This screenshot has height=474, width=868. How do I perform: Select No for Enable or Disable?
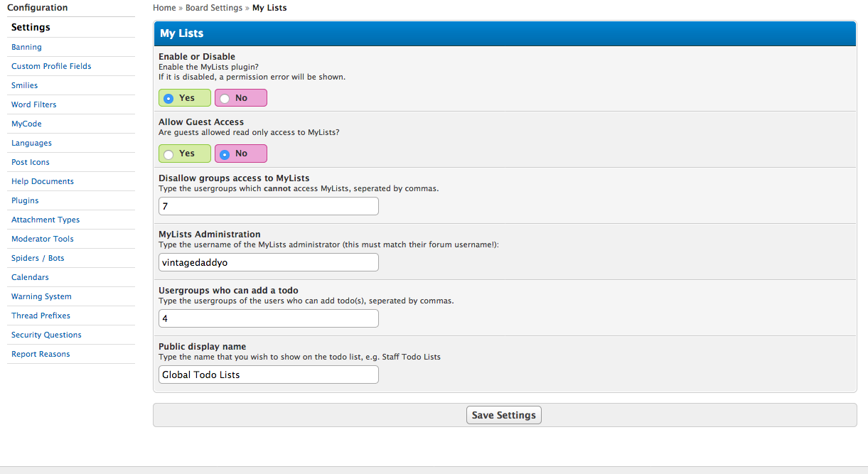(x=225, y=98)
